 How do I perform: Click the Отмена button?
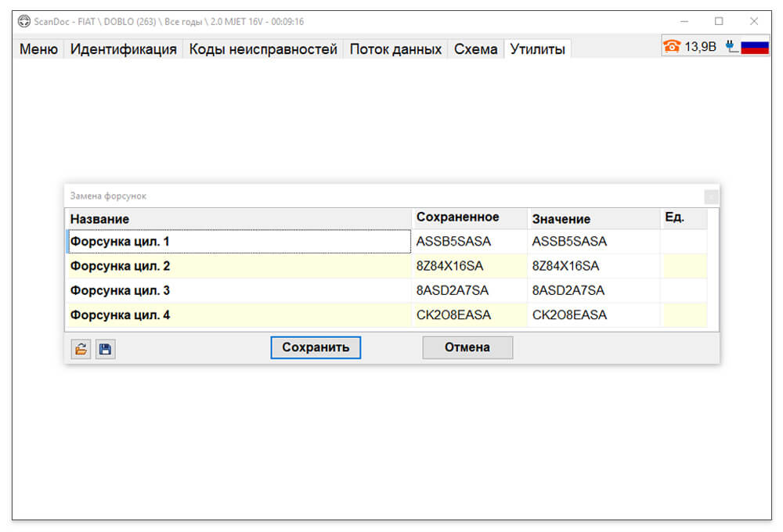pos(467,347)
